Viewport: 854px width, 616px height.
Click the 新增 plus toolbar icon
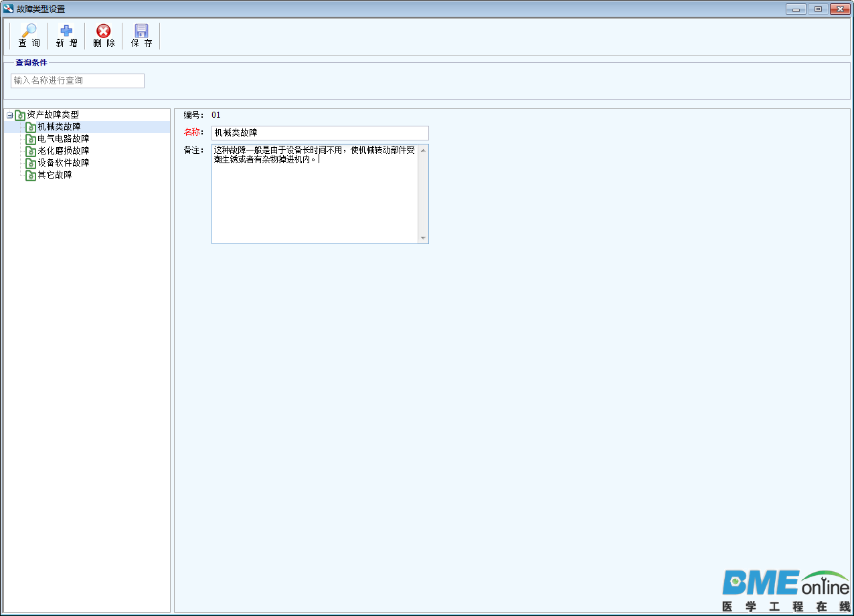66,31
